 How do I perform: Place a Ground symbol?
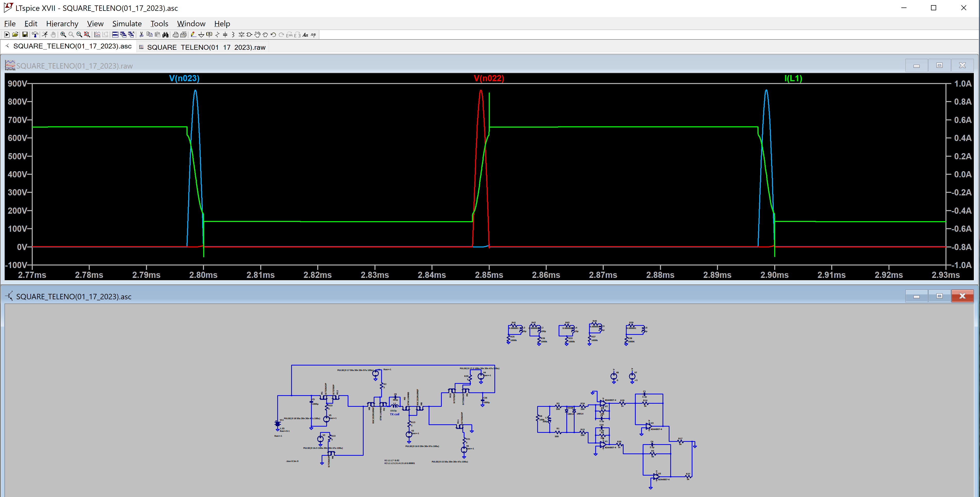tap(201, 35)
